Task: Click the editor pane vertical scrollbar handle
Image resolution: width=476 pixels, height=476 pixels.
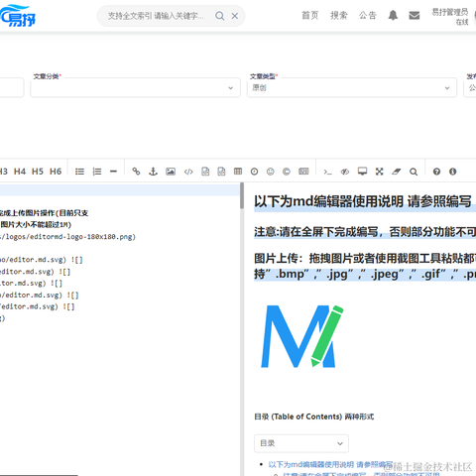Action: point(242,195)
